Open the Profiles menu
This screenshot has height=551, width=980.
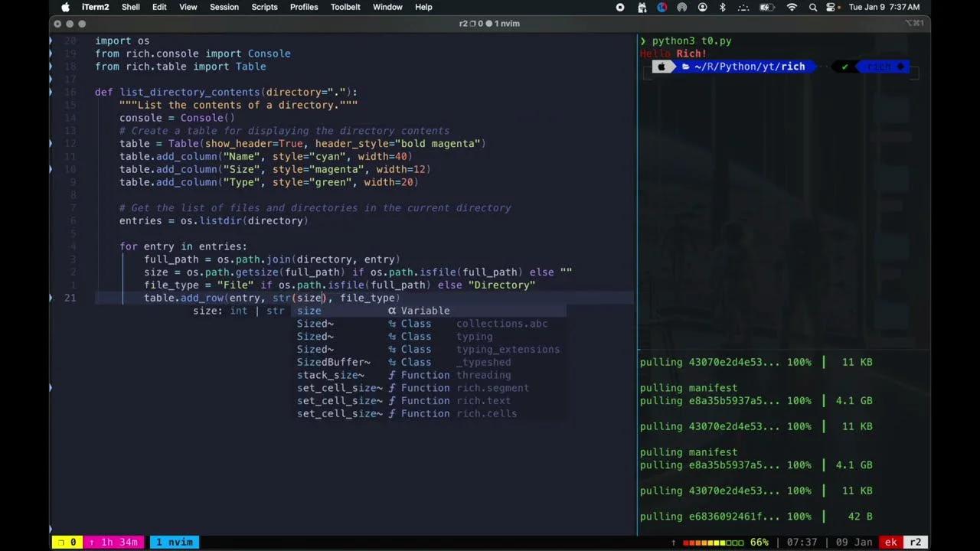click(304, 7)
